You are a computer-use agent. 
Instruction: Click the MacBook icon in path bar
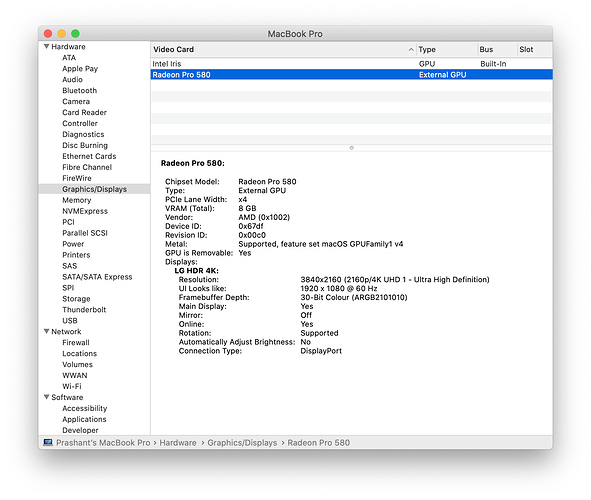[x=48, y=442]
